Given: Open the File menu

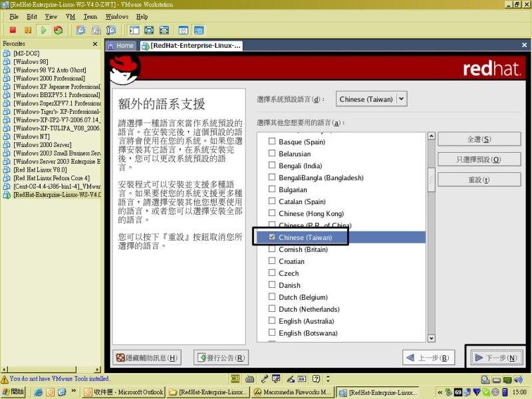Looking at the screenshot, I should click(14, 17).
